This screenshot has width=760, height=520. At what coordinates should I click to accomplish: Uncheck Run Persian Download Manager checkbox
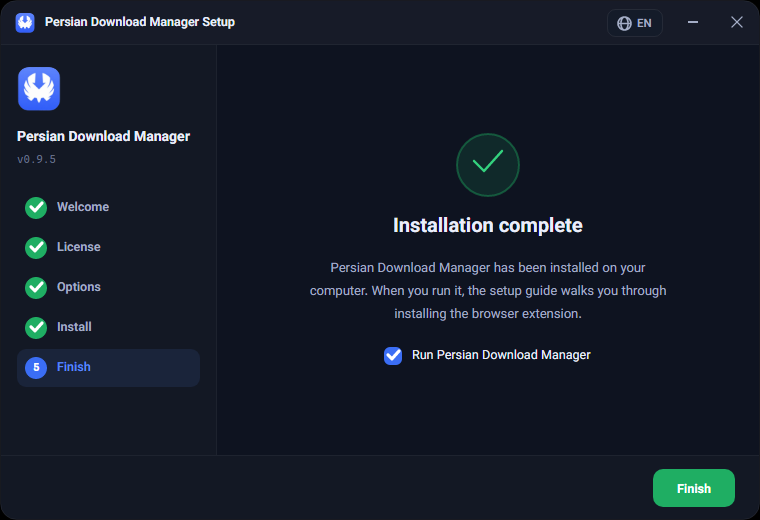tap(393, 355)
